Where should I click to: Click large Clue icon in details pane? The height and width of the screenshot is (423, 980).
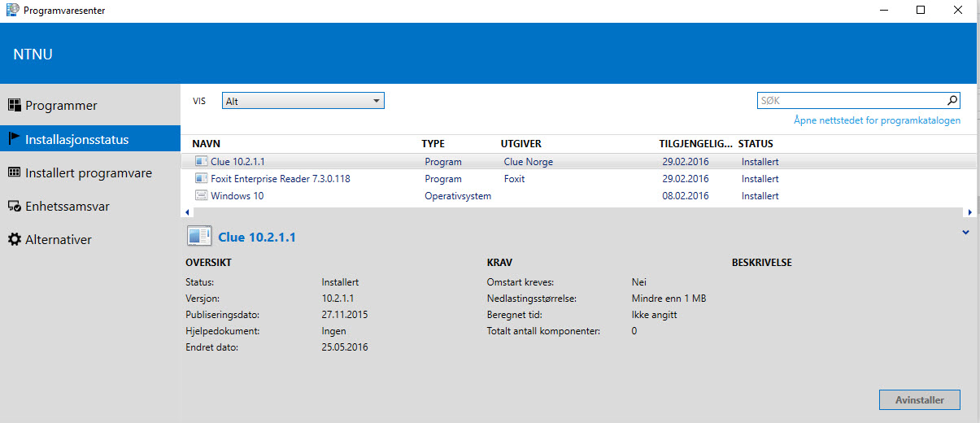pos(199,237)
